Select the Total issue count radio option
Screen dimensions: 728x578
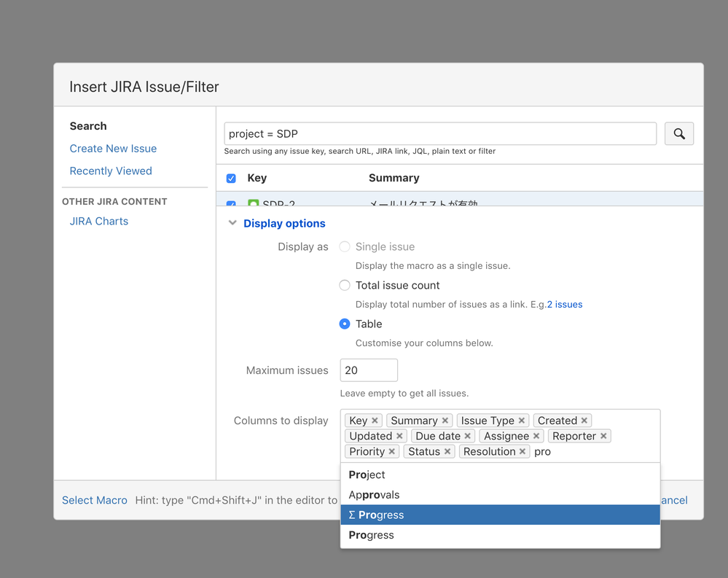click(x=345, y=285)
